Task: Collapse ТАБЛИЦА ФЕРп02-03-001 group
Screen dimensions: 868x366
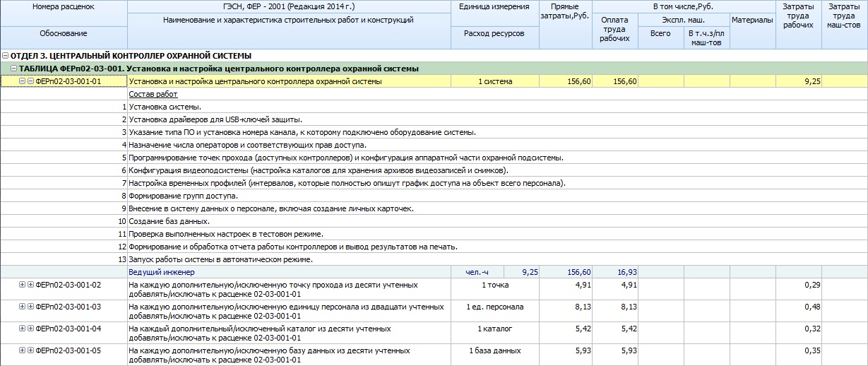Action: 14,69
